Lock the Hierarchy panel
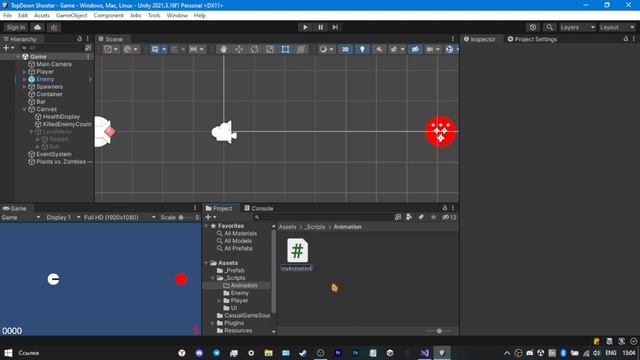Image resolution: width=640 pixels, height=360 pixels. click(x=79, y=39)
